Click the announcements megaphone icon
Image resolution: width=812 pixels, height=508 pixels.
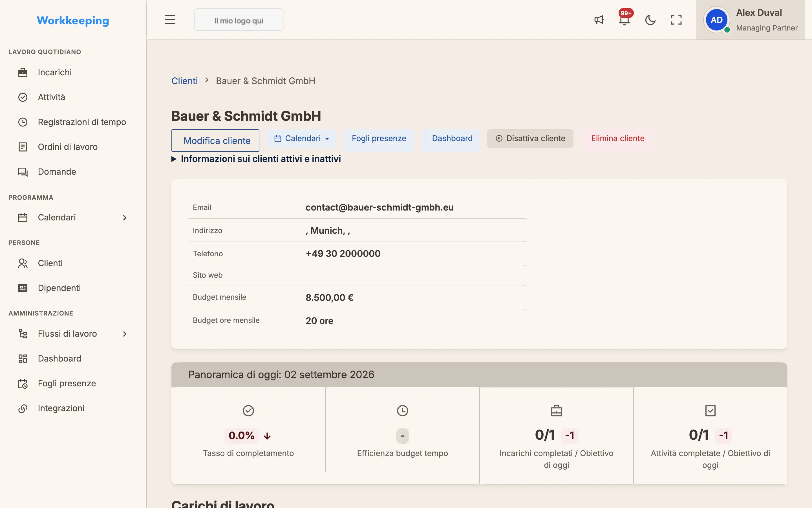pyautogui.click(x=599, y=20)
